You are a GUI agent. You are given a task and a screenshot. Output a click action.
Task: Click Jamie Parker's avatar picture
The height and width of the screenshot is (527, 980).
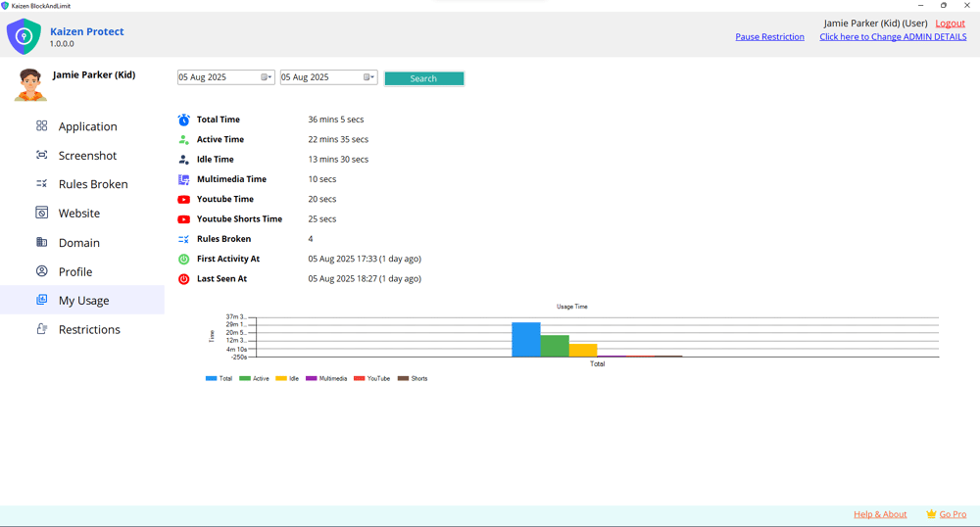pos(30,85)
